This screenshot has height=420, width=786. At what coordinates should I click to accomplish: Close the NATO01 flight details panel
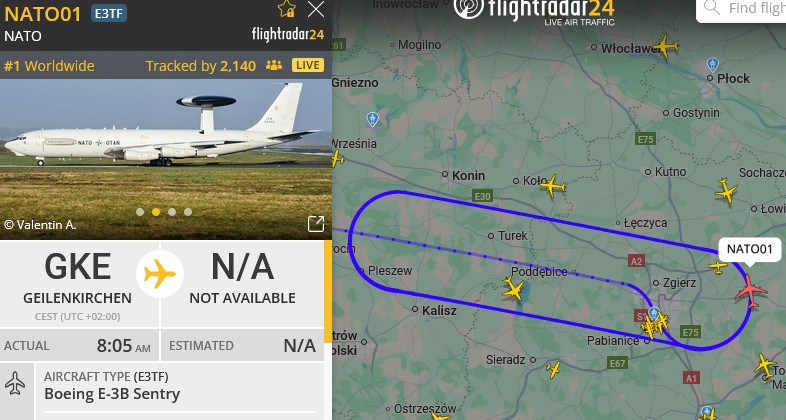pyautogui.click(x=316, y=9)
